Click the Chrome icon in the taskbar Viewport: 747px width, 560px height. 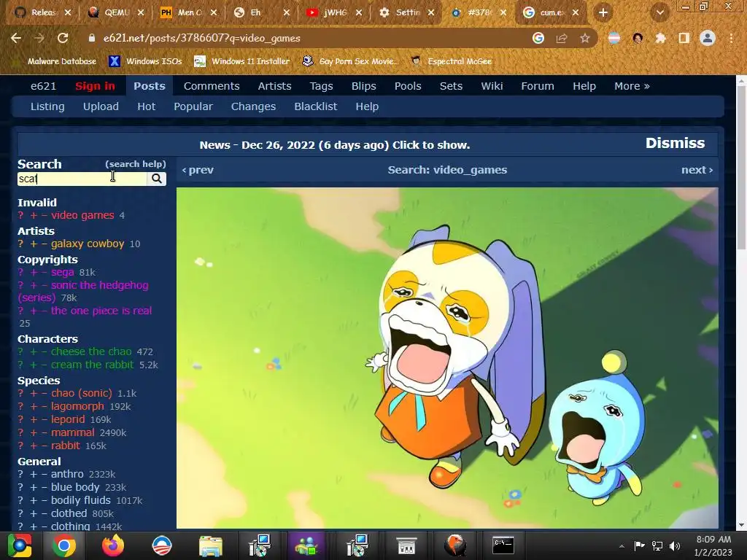click(64, 545)
